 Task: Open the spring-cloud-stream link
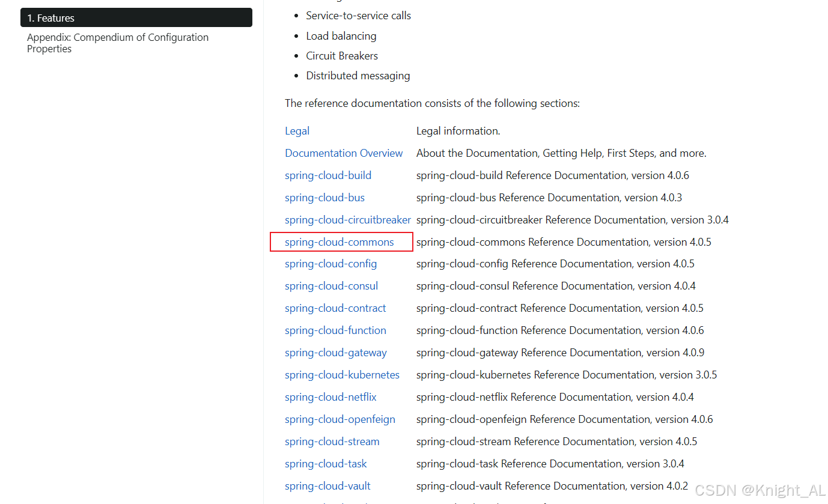point(332,442)
